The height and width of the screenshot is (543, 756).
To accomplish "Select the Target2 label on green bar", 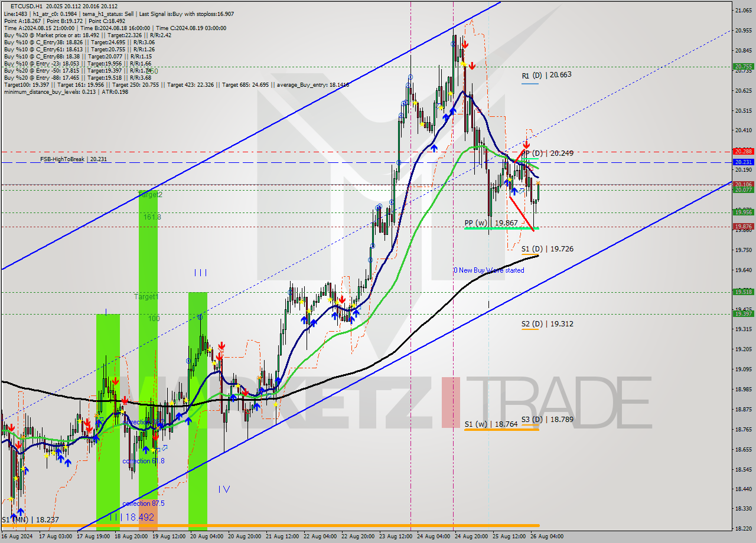I will pyautogui.click(x=150, y=194).
